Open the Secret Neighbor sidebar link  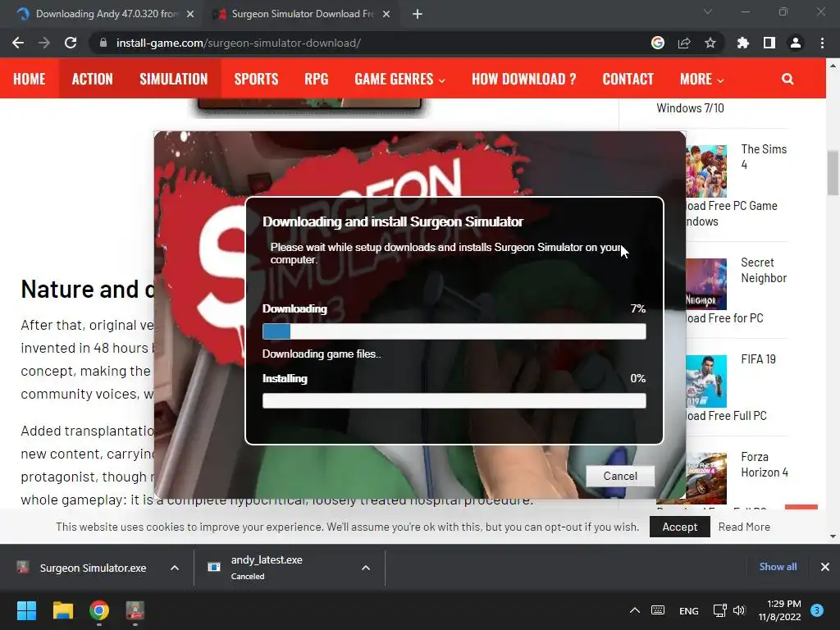764,270
